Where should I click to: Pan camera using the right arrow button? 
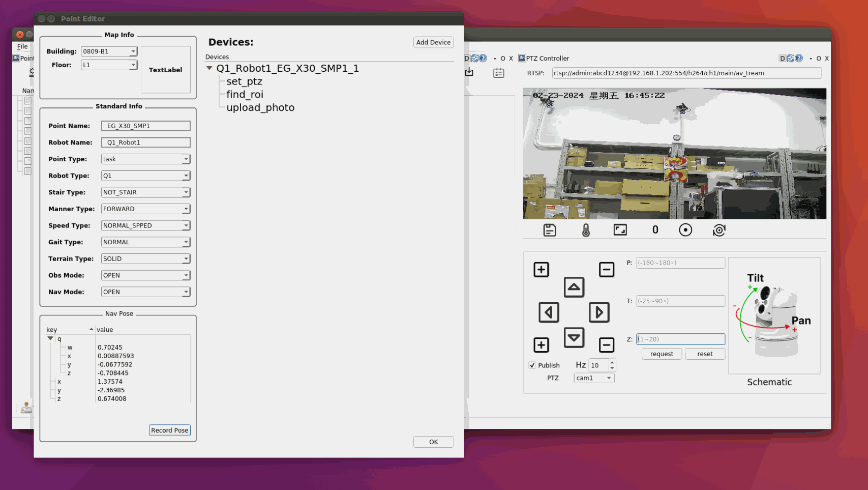(x=599, y=312)
